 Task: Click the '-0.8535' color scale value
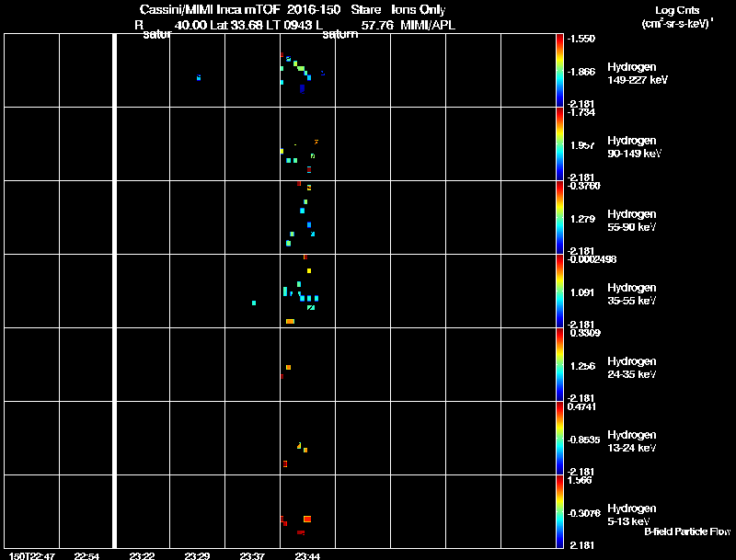(583, 440)
